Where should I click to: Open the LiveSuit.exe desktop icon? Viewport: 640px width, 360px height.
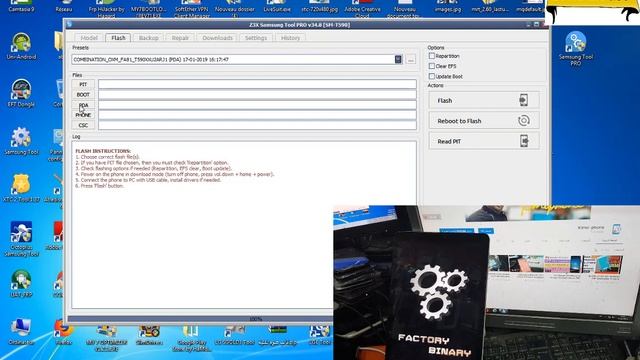pyautogui.click(x=277, y=6)
